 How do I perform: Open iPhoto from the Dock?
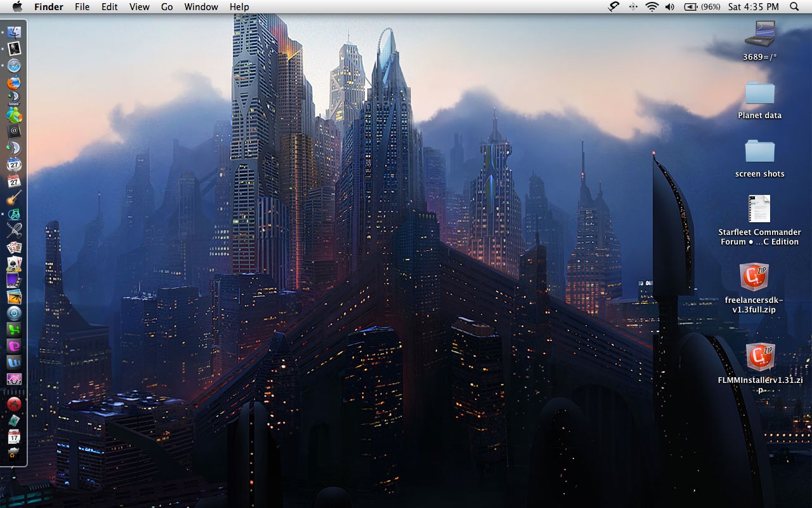click(x=14, y=297)
